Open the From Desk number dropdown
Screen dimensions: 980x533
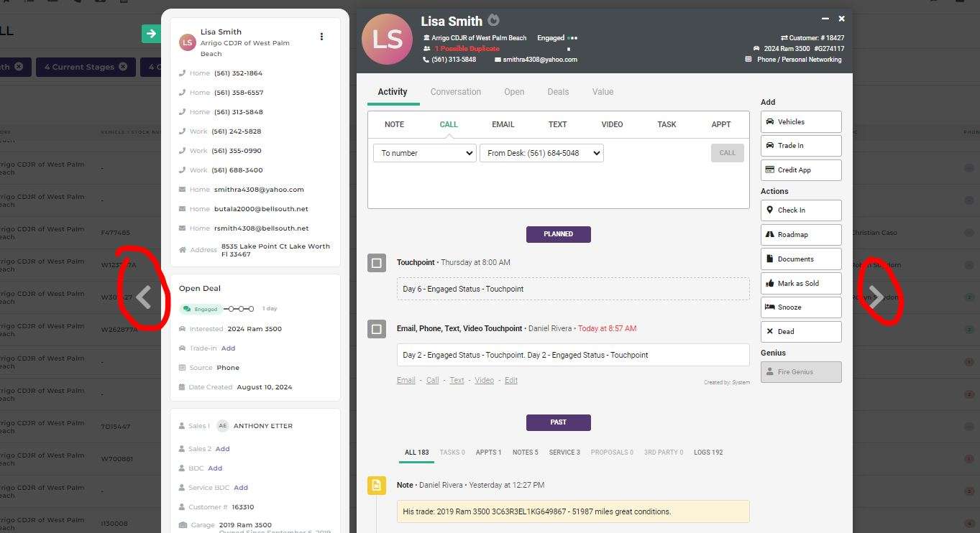pos(541,153)
